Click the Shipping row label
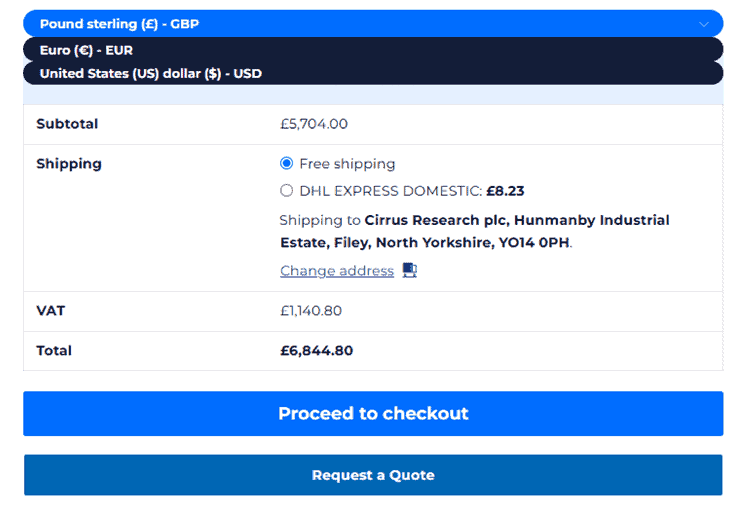Viewport: 750px width, 519px height. 69,164
